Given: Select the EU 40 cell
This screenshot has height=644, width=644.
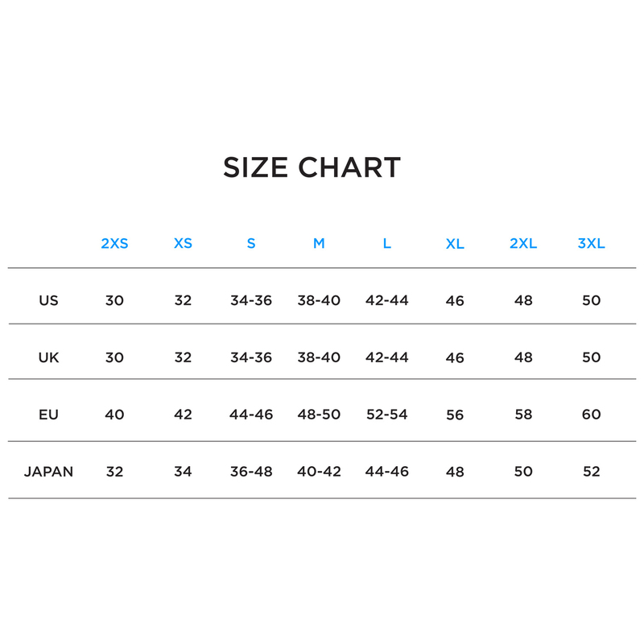Looking at the screenshot, I should [x=114, y=415].
